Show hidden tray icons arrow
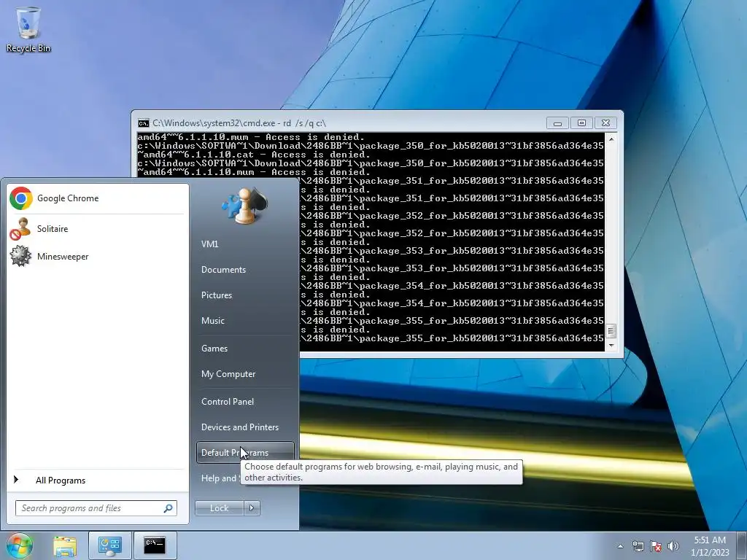Screen dimensions: 747x560 (620, 546)
